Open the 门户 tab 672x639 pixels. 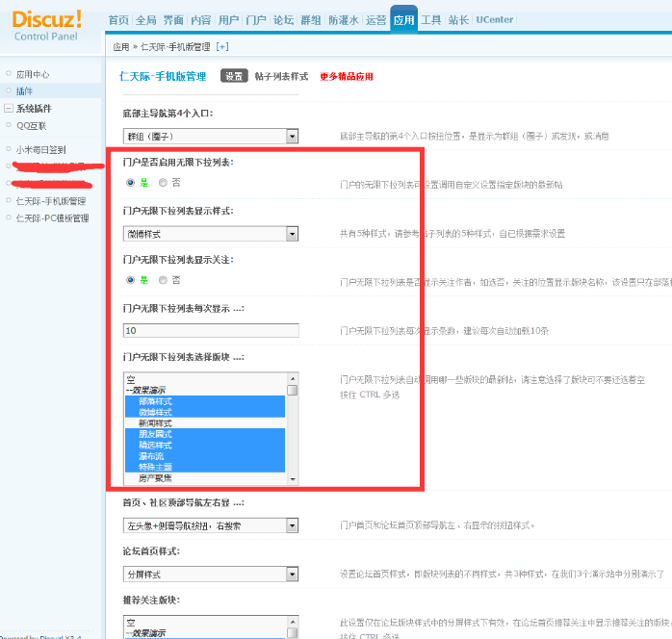click(256, 20)
